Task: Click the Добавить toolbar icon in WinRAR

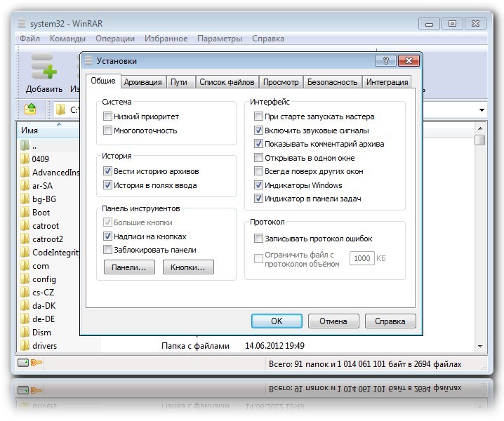Action: 44,67
